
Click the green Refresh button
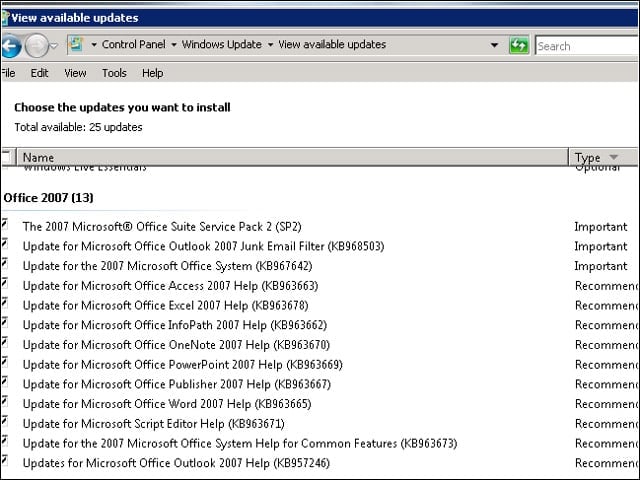click(x=518, y=45)
